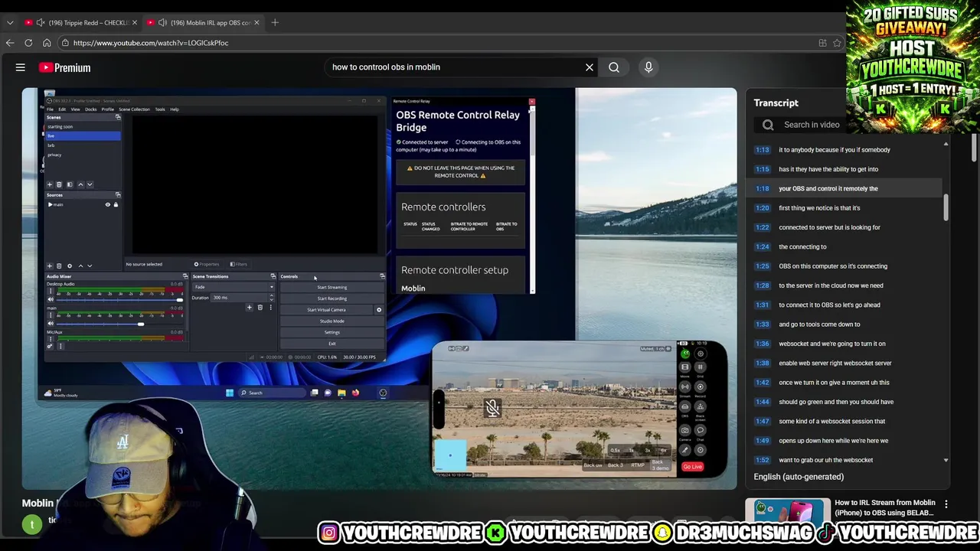Click Start Streaming in OBS Controls
The width and height of the screenshot is (980, 551).
(x=332, y=287)
